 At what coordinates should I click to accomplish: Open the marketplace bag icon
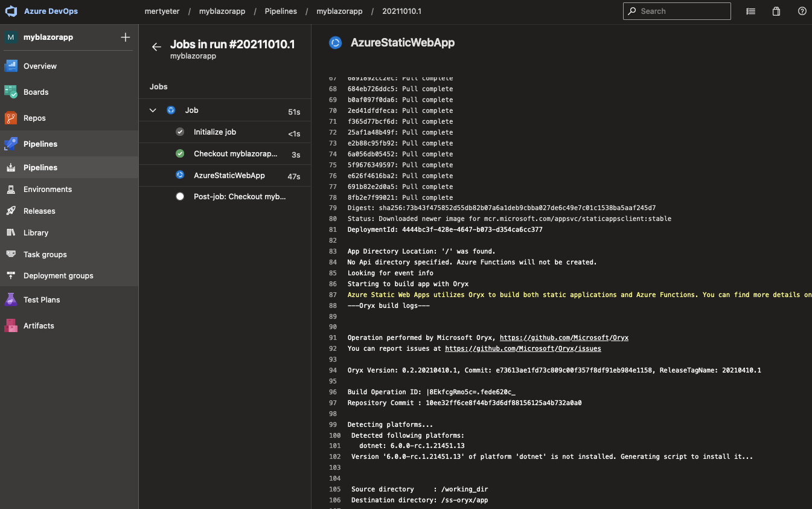[x=776, y=11]
